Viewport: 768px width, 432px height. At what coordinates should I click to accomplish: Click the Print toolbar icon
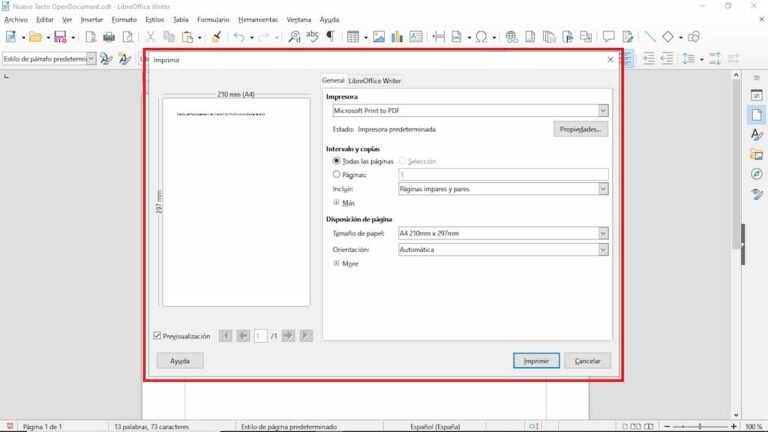click(109, 37)
